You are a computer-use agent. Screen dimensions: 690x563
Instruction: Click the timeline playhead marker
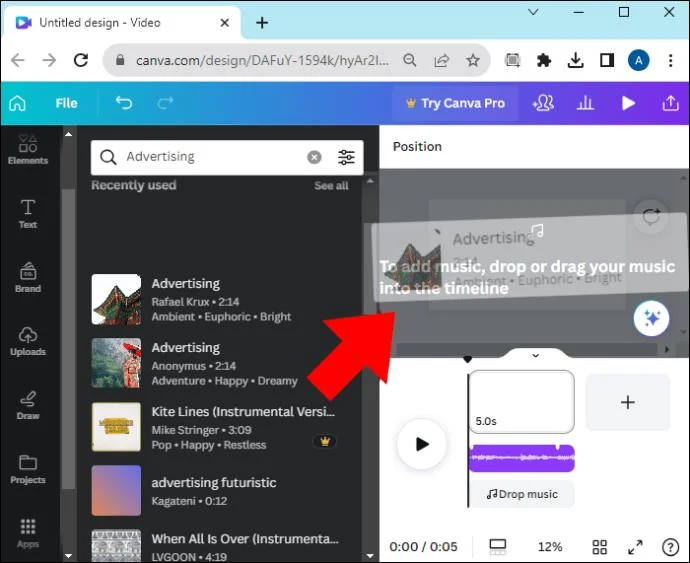coord(467,359)
